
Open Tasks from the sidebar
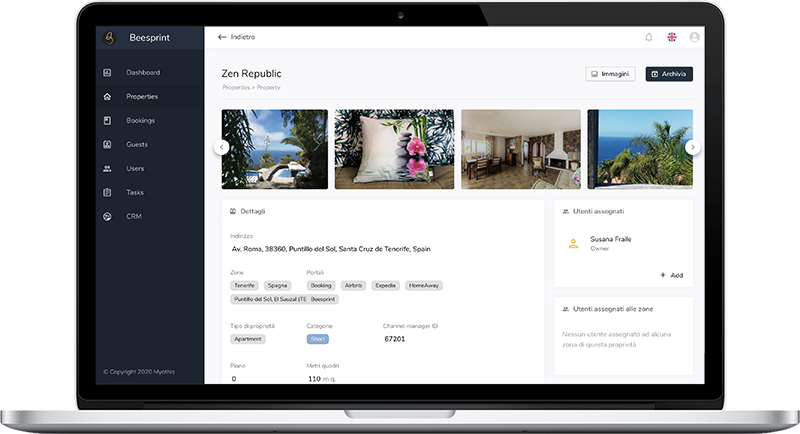tap(135, 192)
